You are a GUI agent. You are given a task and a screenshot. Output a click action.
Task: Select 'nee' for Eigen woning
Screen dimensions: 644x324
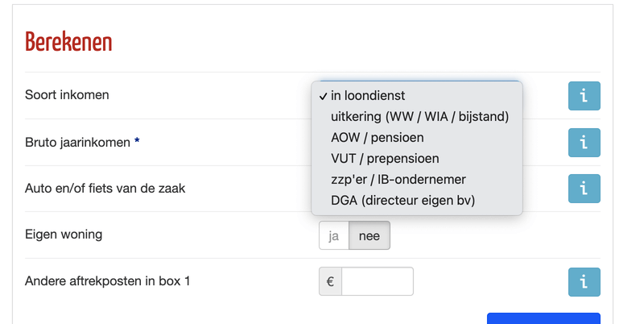[369, 236]
